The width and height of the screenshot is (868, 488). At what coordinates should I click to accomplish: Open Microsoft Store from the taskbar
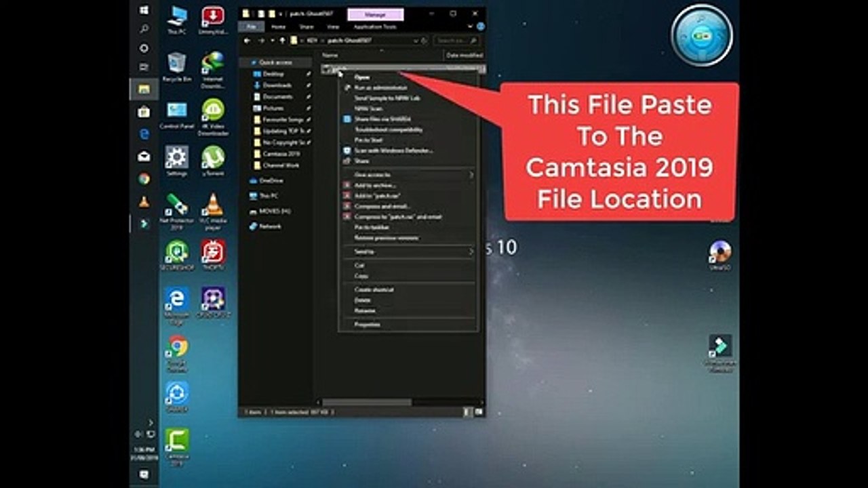point(144,112)
